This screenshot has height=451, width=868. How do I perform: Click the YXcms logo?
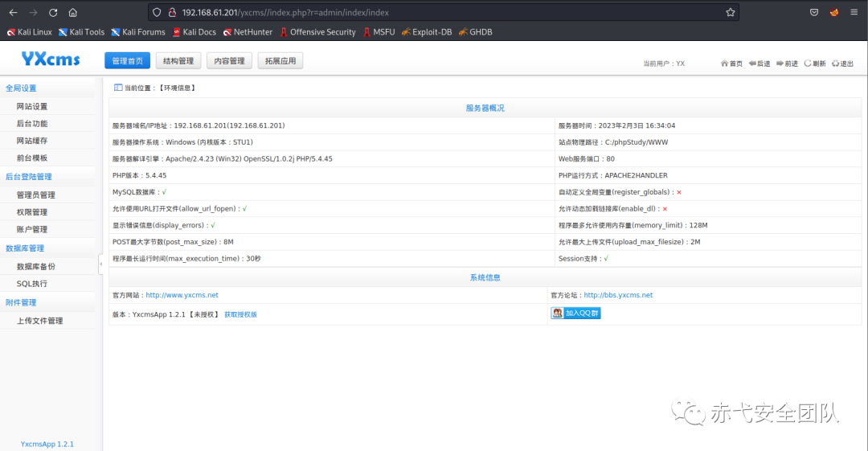[51, 59]
